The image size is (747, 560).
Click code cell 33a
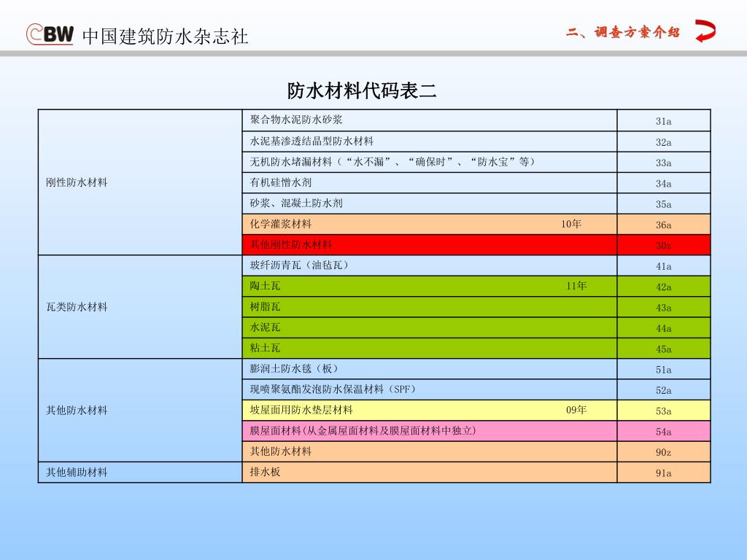pos(664,162)
